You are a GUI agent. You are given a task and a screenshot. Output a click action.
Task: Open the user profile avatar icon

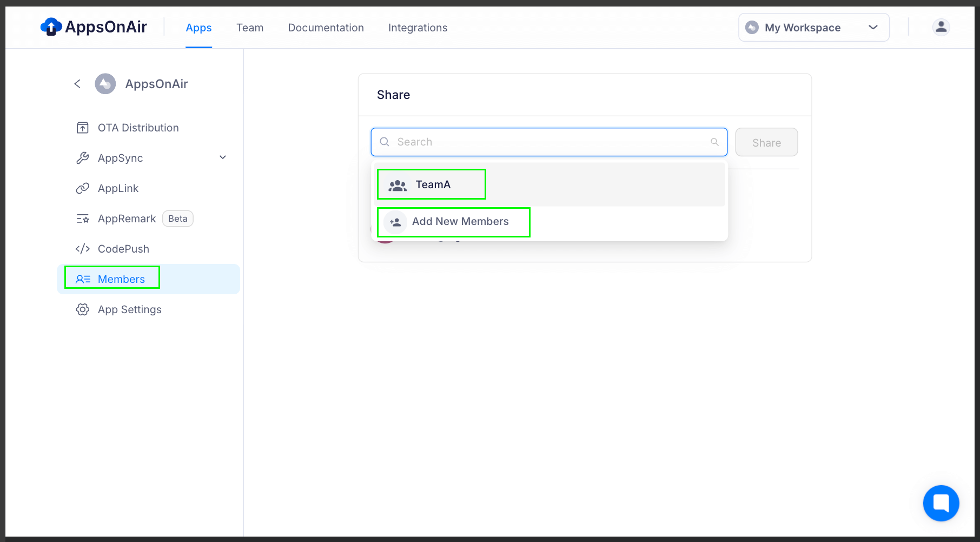941,27
